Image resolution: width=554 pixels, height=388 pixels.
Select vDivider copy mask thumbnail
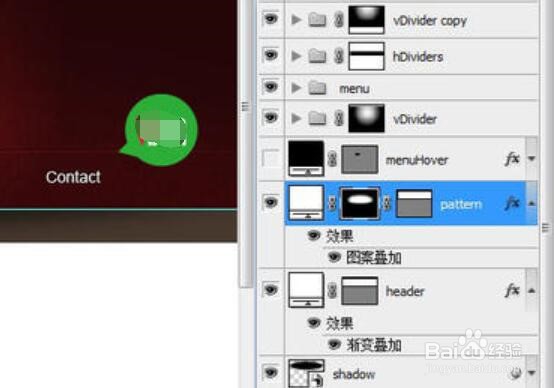366,20
